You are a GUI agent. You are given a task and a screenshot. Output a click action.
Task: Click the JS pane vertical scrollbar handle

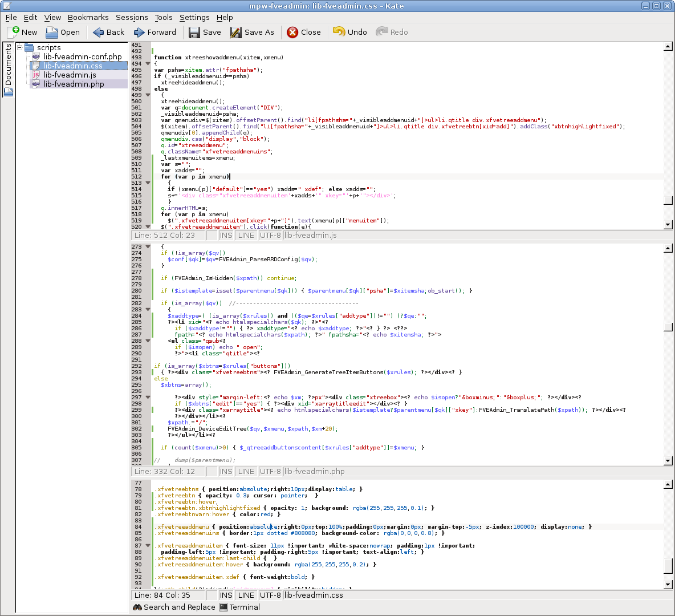[668, 200]
